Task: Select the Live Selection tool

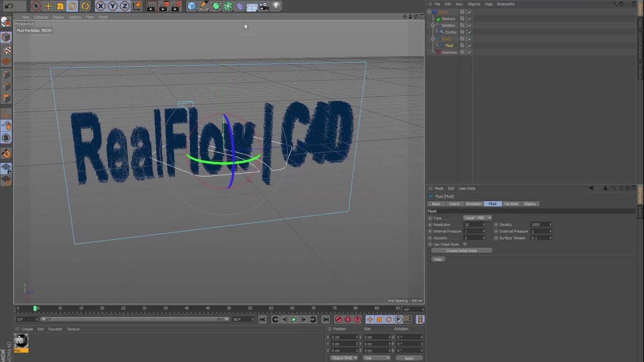Action: (36, 6)
